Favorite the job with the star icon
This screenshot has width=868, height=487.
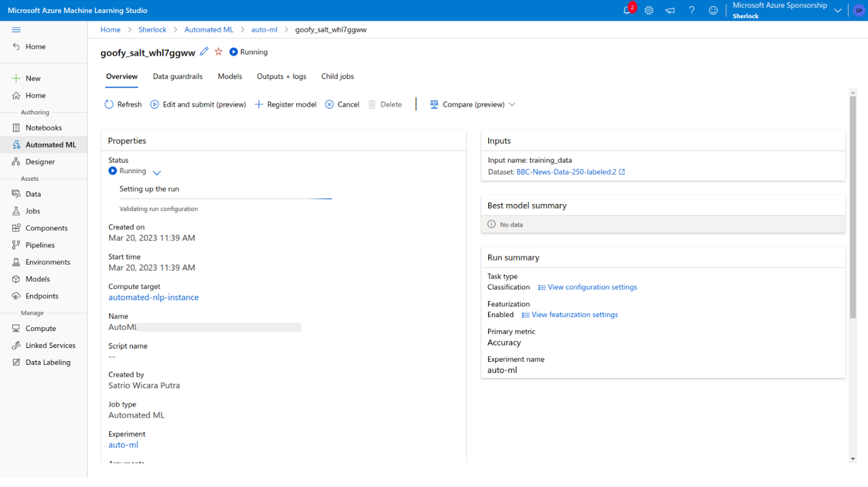point(219,52)
